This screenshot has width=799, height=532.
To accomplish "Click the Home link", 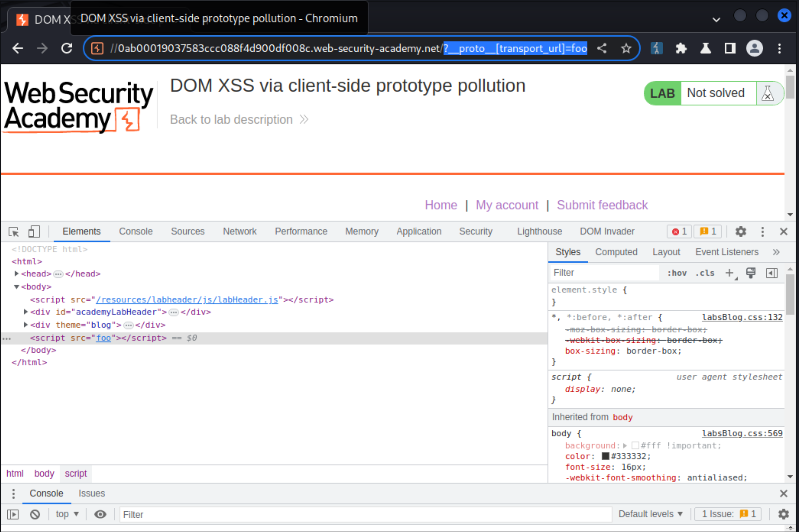I will pyautogui.click(x=441, y=205).
